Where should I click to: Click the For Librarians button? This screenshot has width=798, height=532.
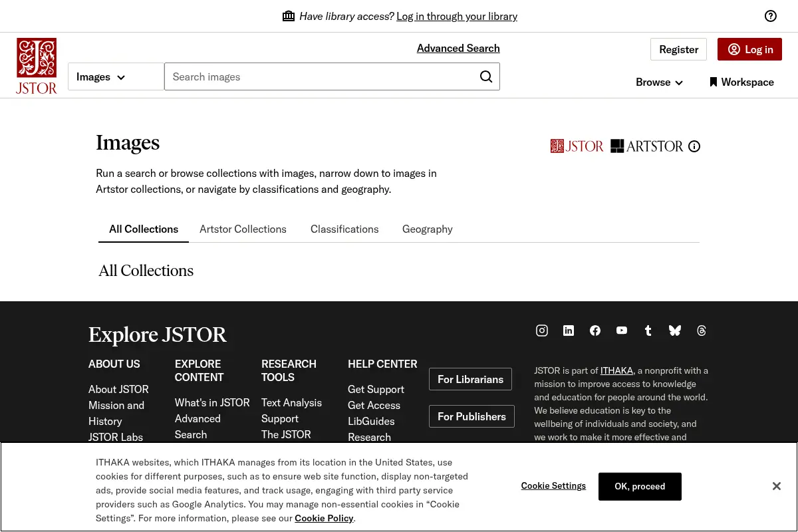[470, 379]
